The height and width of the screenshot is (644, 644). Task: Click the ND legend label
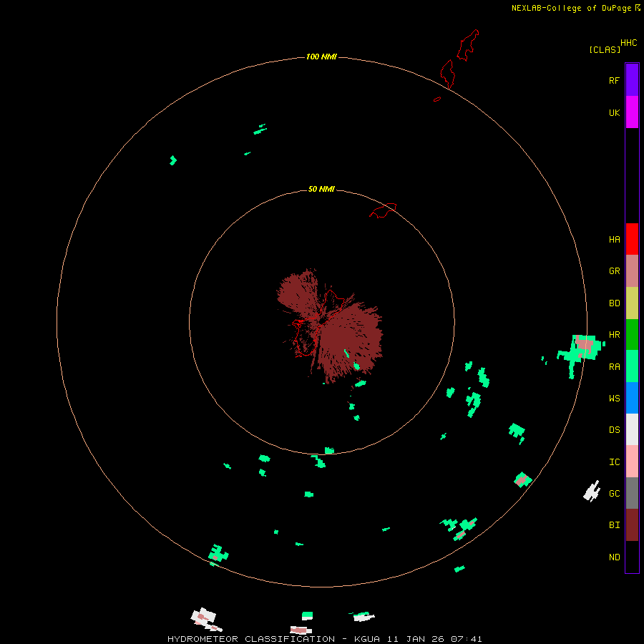(x=615, y=557)
